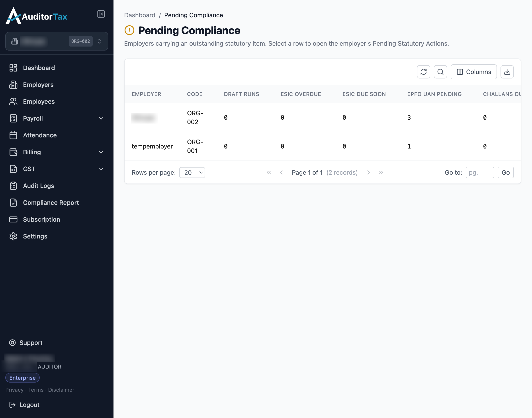The height and width of the screenshot is (418, 532).
Task: Open the table search icon
Action: 440,72
